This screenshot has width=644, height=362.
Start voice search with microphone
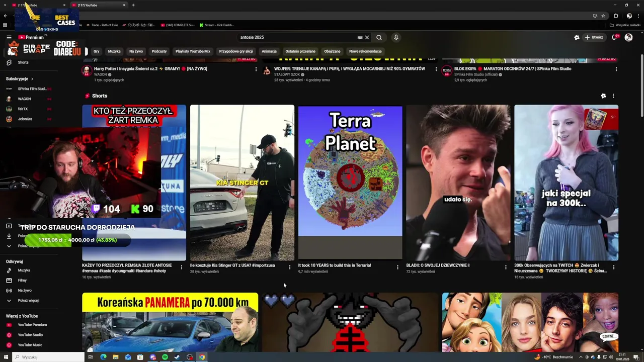[396, 37]
